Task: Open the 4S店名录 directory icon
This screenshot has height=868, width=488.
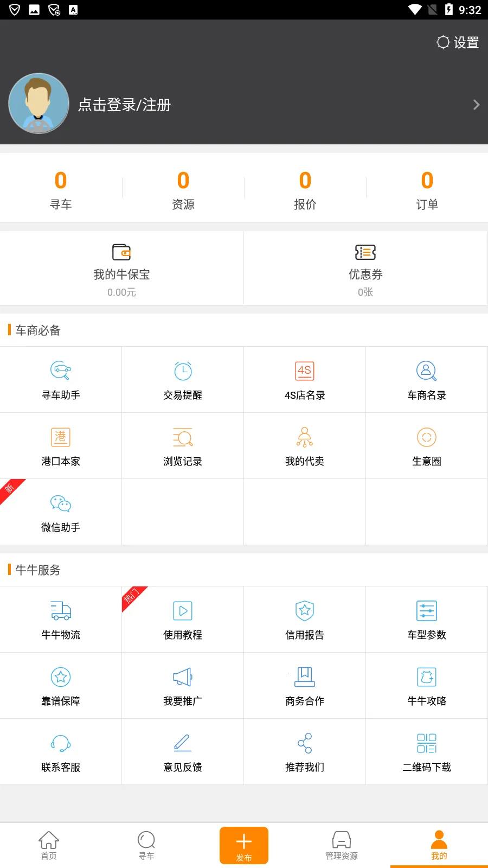Action: pos(305,371)
